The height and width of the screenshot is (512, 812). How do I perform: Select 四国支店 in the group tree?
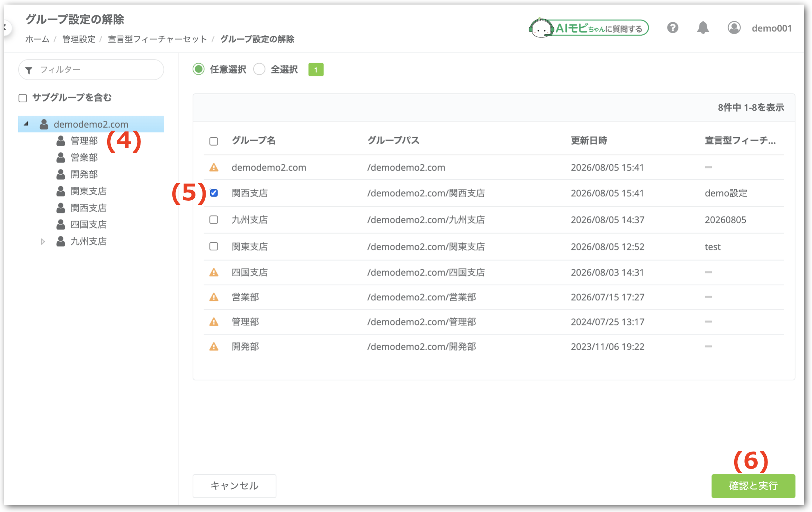89,224
